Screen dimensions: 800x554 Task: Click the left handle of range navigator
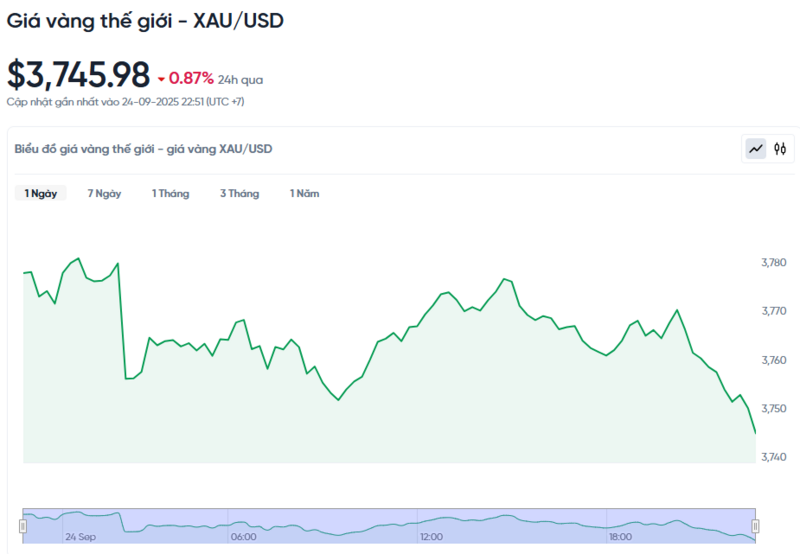23,525
